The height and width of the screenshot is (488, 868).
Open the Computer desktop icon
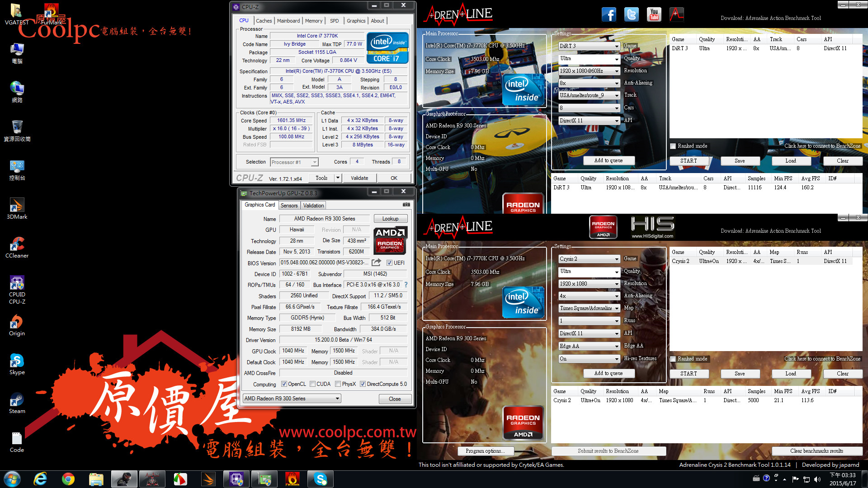(x=17, y=53)
